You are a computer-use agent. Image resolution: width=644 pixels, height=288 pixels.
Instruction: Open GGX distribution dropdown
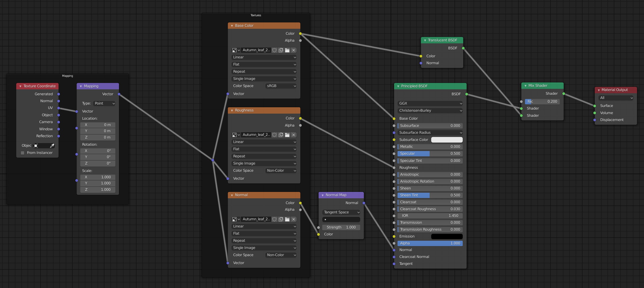[x=430, y=104]
